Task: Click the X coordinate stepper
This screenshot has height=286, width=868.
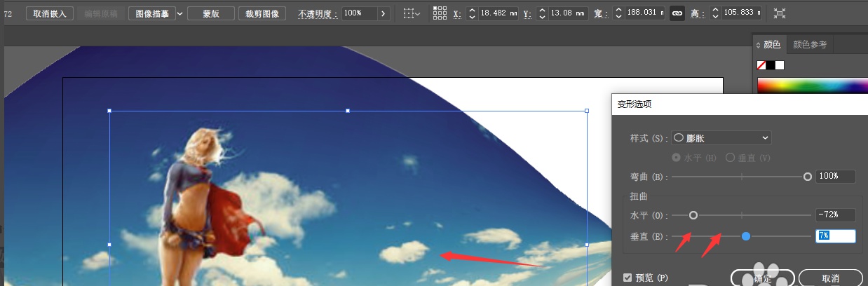Action: click(472, 13)
